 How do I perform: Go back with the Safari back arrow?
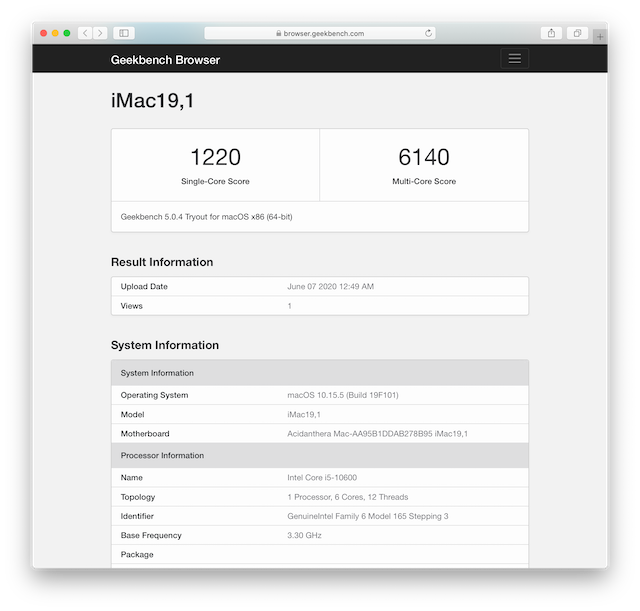tap(85, 33)
